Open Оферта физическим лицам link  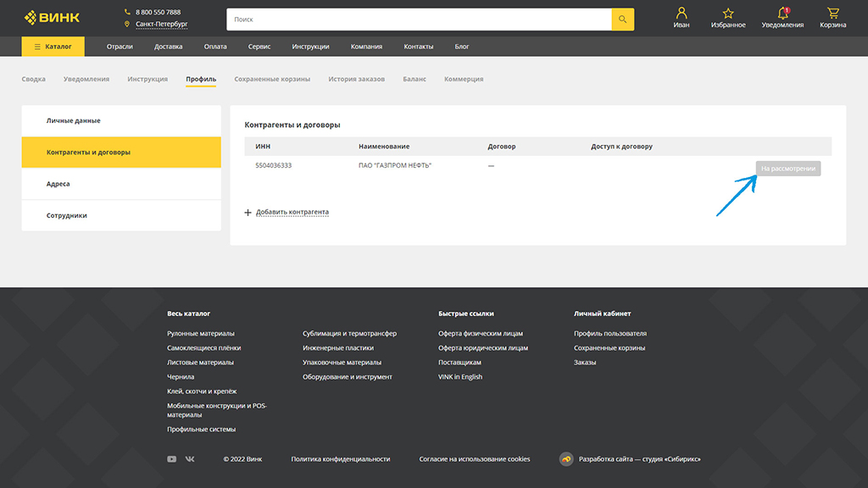pos(481,334)
